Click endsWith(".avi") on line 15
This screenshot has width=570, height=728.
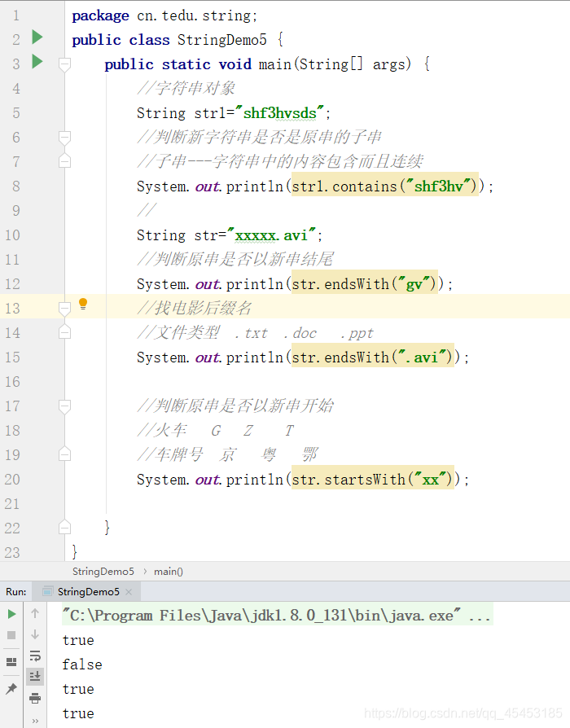click(x=373, y=357)
